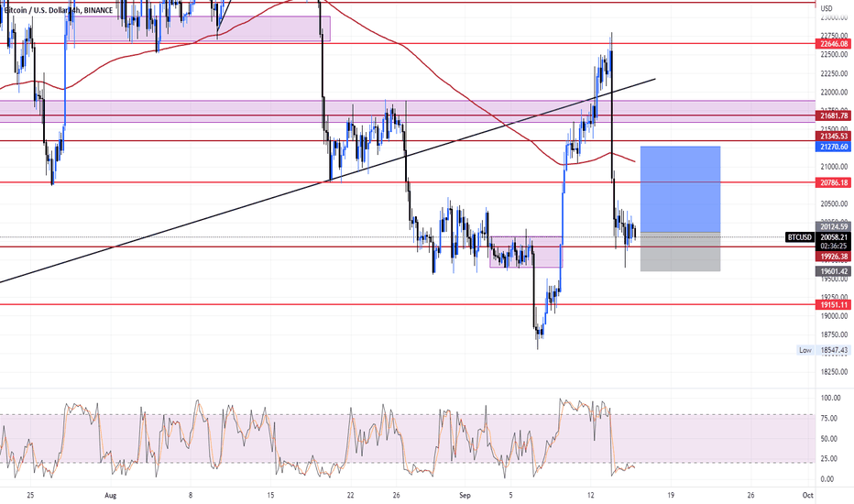Click the BTCUSD symbol tag
This screenshot has height=504, width=854.
[x=800, y=237]
